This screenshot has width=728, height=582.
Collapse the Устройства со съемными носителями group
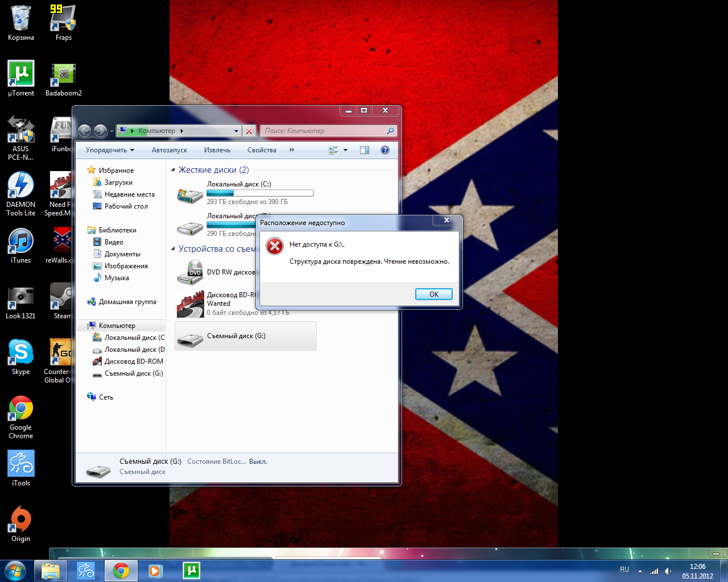click(173, 249)
